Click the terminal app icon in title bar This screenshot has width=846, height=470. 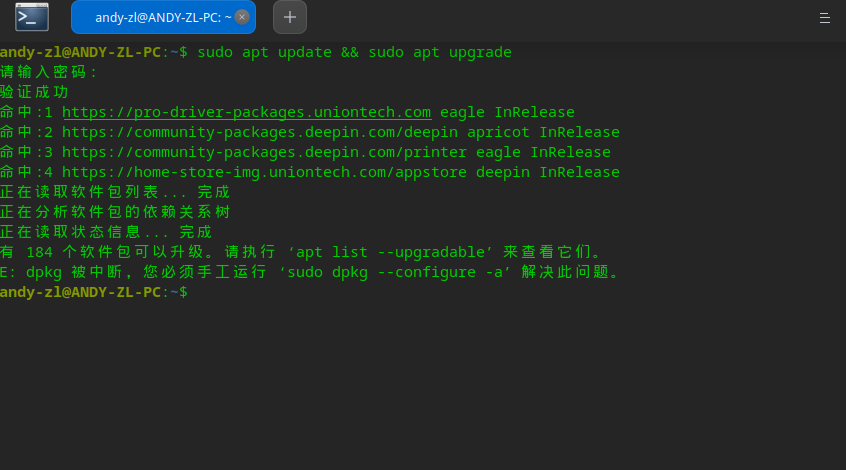(x=31, y=17)
